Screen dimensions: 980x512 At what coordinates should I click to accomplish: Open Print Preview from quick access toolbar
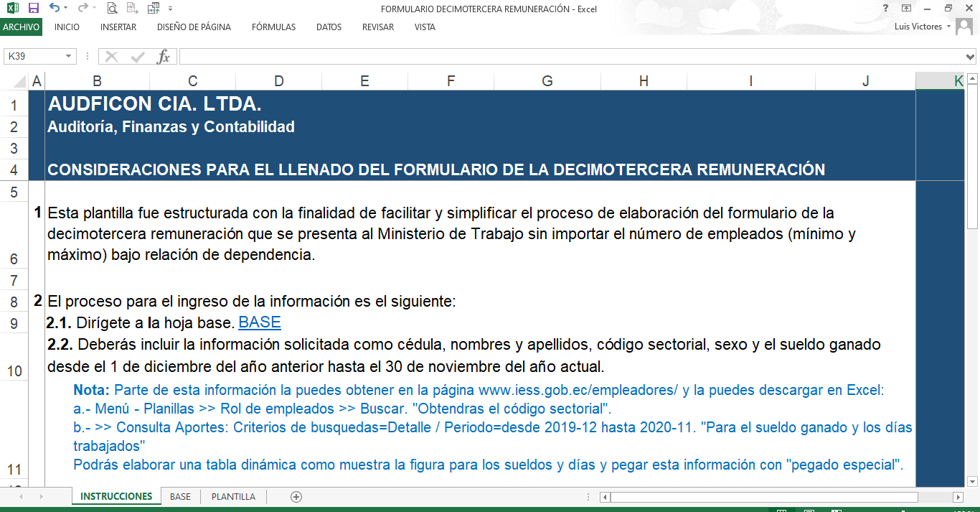(x=112, y=9)
